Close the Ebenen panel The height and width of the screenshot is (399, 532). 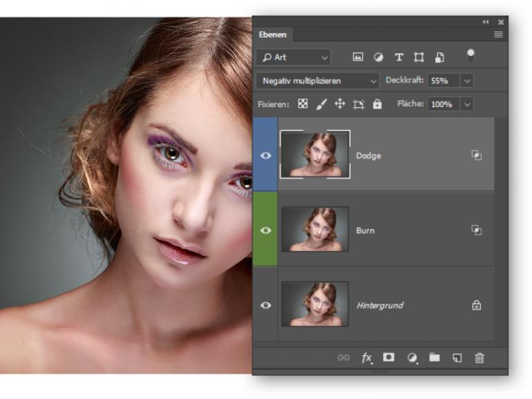pos(501,22)
